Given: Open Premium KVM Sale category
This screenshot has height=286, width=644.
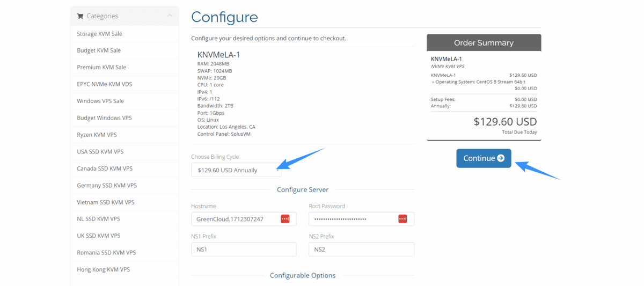Looking at the screenshot, I should pos(125,67).
